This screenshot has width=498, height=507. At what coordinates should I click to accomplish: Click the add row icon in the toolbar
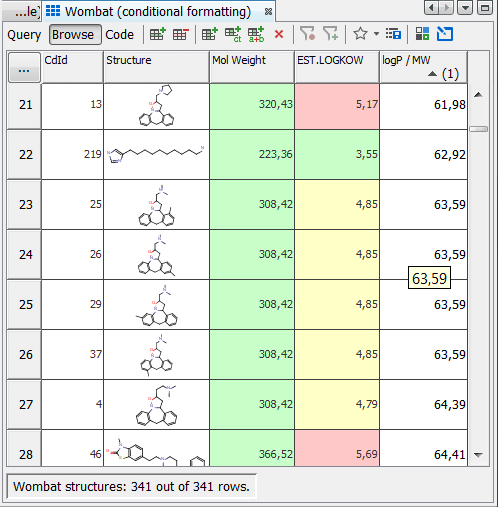pyautogui.click(x=158, y=34)
